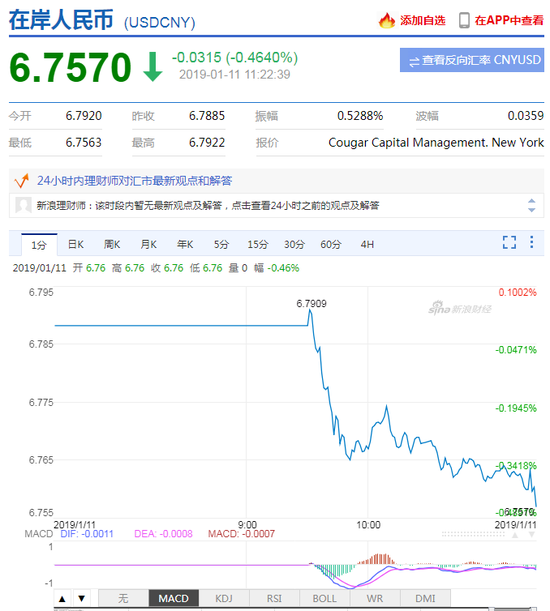This screenshot has height=611, width=550.
Task: Click the MACD: -0.0007 readout
Action: pyautogui.click(x=241, y=533)
